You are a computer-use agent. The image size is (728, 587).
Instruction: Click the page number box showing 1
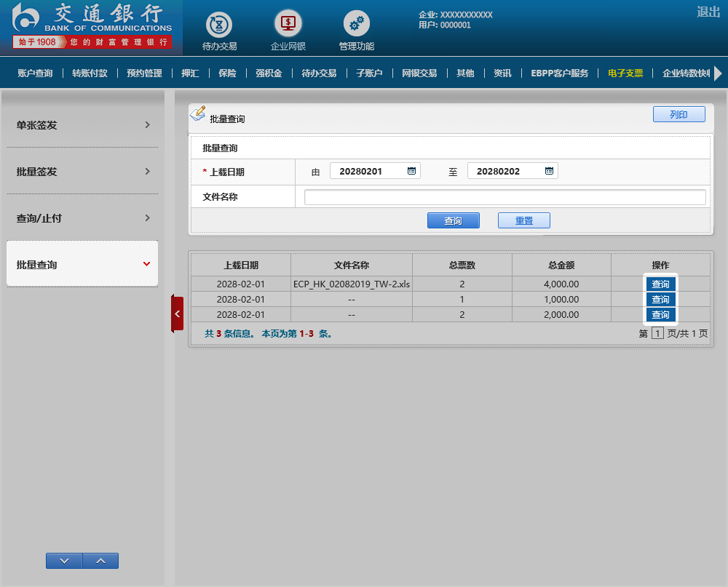[657, 333]
